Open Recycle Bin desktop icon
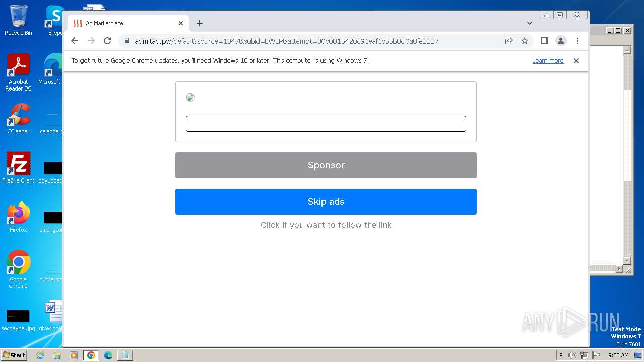644x362 pixels. (18, 20)
